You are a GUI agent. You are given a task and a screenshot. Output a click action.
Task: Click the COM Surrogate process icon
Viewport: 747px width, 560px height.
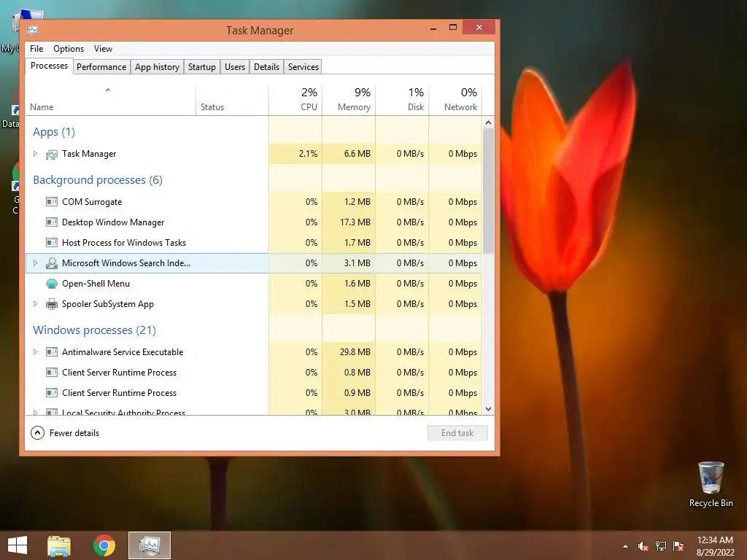pos(52,202)
